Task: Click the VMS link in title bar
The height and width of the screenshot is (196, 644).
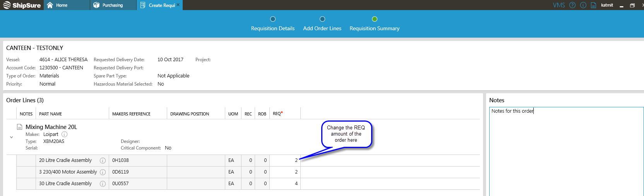Action: [558, 5]
